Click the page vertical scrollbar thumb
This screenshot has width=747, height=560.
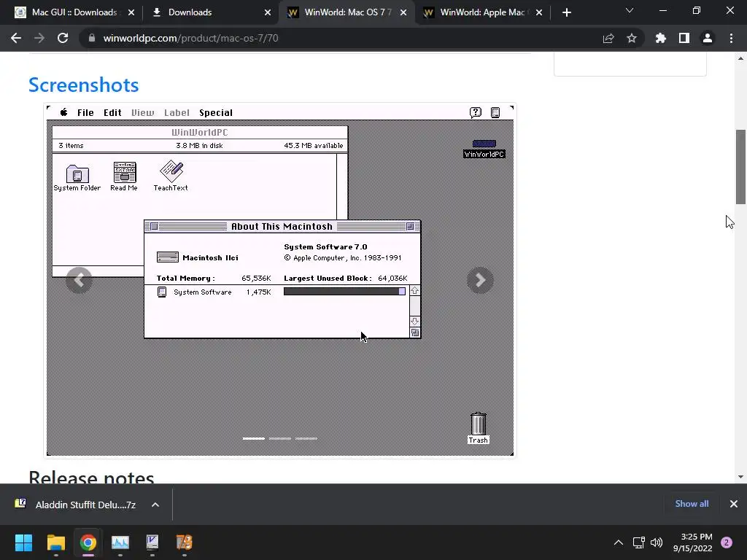[x=740, y=167]
